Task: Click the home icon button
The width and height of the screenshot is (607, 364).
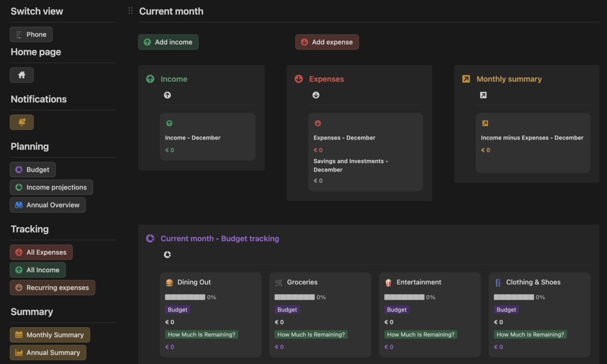Action: point(22,75)
